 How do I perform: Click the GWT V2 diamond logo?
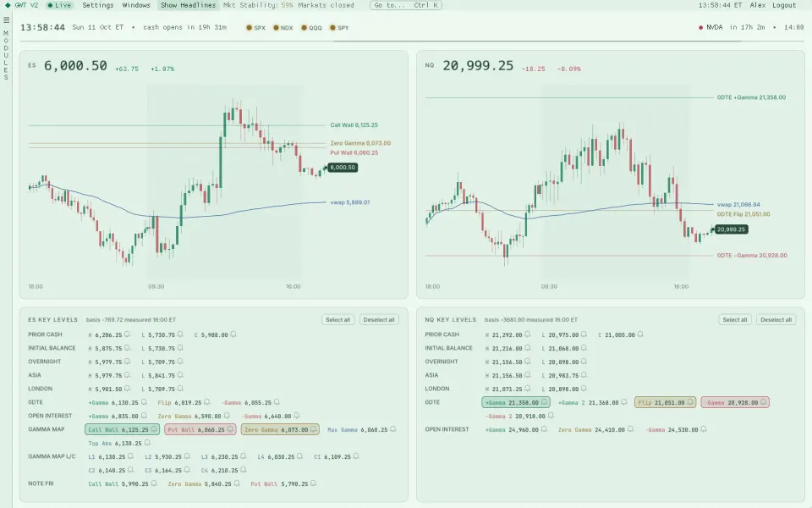click(8, 5)
